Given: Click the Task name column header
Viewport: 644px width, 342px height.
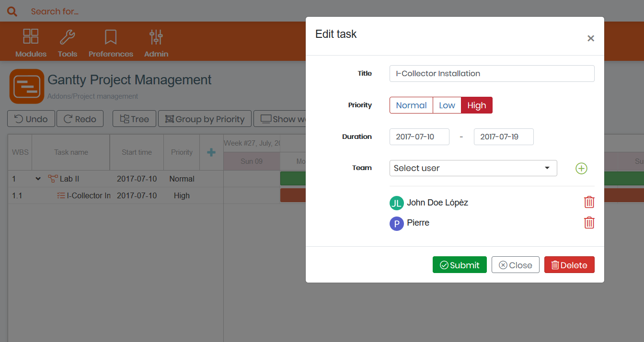Looking at the screenshot, I should pyautogui.click(x=71, y=152).
